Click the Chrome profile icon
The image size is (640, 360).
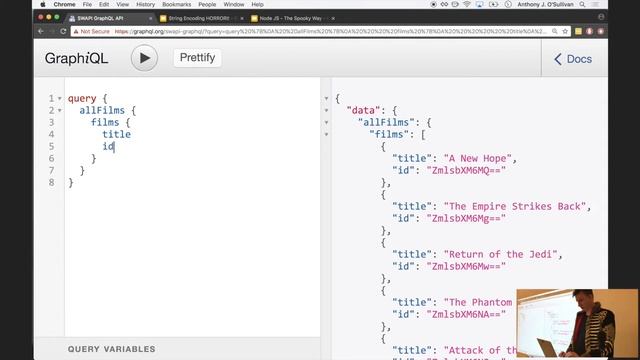(x=601, y=17)
